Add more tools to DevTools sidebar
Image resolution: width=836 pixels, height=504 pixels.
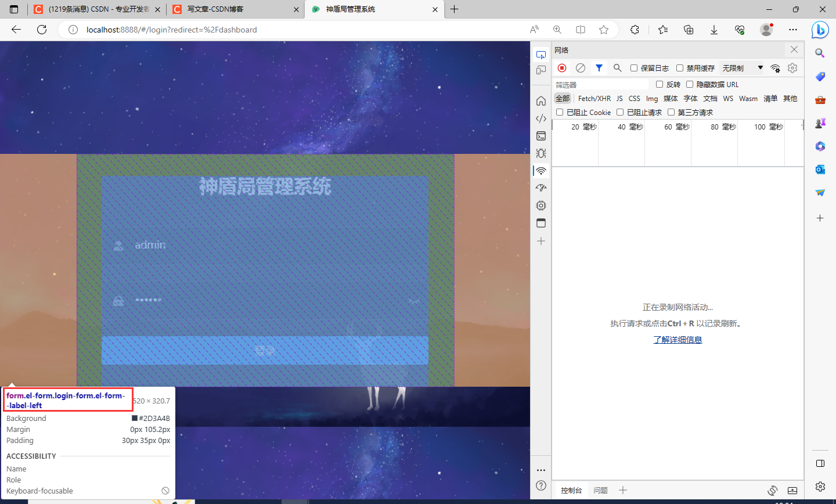[541, 241]
